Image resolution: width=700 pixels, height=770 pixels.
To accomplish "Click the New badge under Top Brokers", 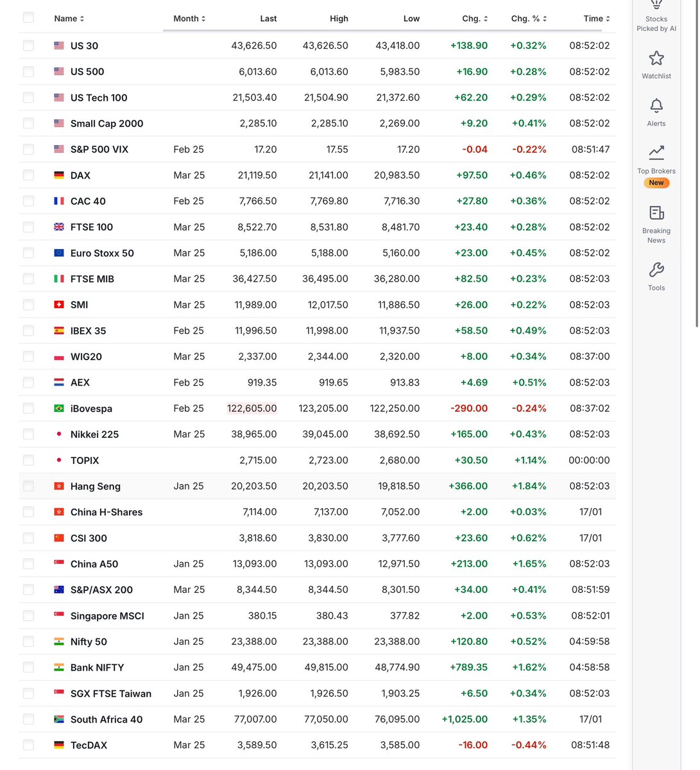I will [x=656, y=183].
